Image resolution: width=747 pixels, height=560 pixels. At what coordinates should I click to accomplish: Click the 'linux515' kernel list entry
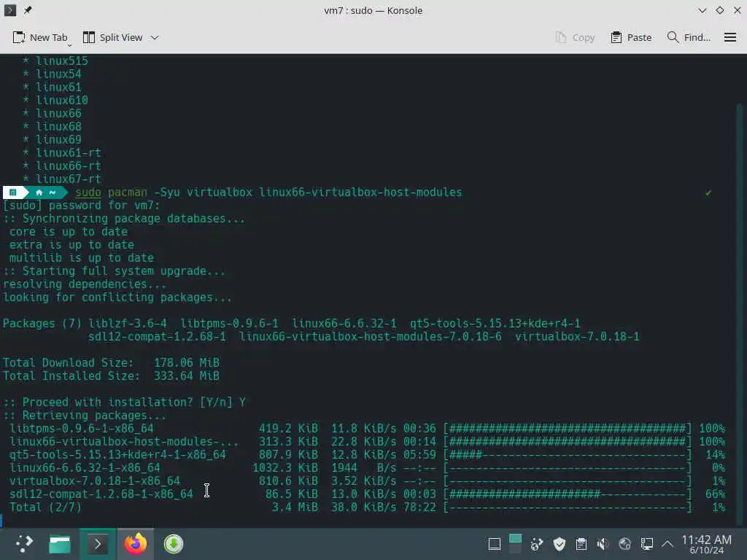(62, 61)
